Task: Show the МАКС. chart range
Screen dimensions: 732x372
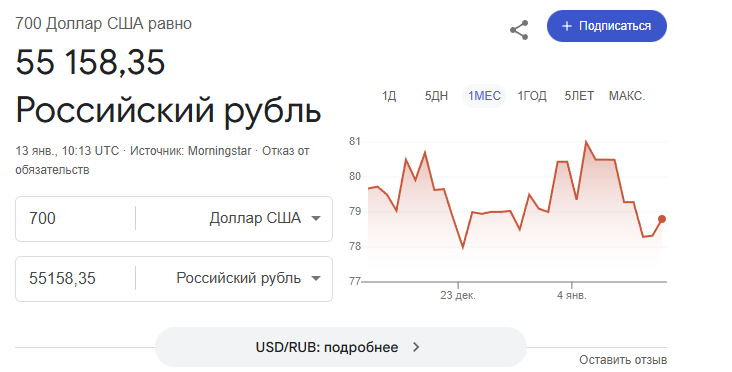Action: coord(626,96)
